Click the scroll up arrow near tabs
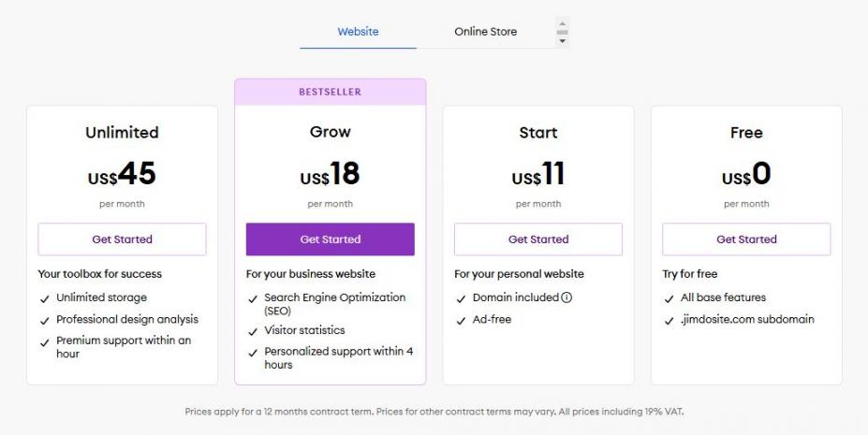The height and width of the screenshot is (435, 868). tap(562, 23)
